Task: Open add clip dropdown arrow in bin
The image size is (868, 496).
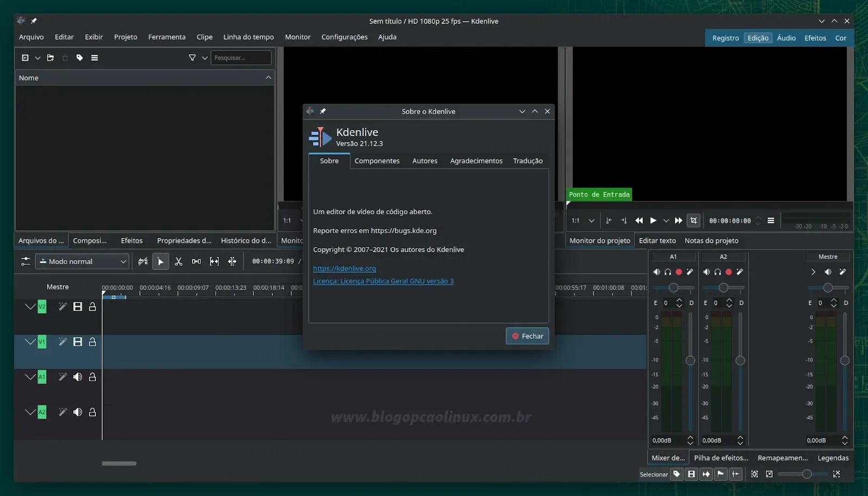Action: [37, 57]
